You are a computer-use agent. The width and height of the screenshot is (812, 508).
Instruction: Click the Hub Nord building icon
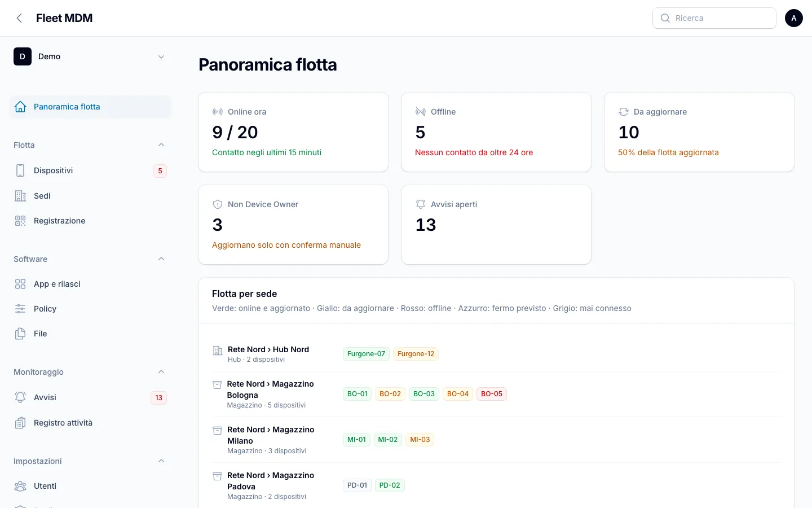tap(218, 351)
